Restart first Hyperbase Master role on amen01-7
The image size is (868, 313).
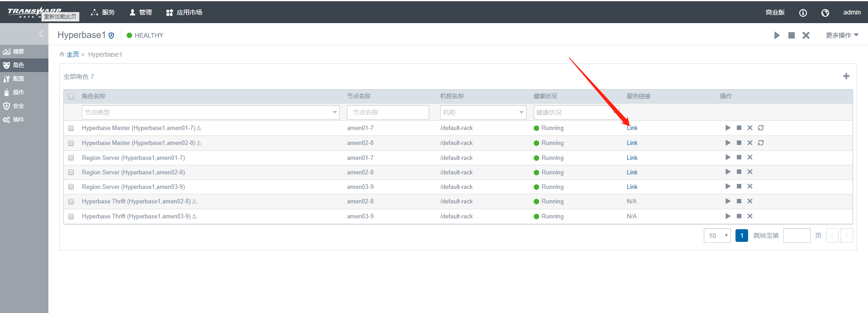(x=761, y=128)
